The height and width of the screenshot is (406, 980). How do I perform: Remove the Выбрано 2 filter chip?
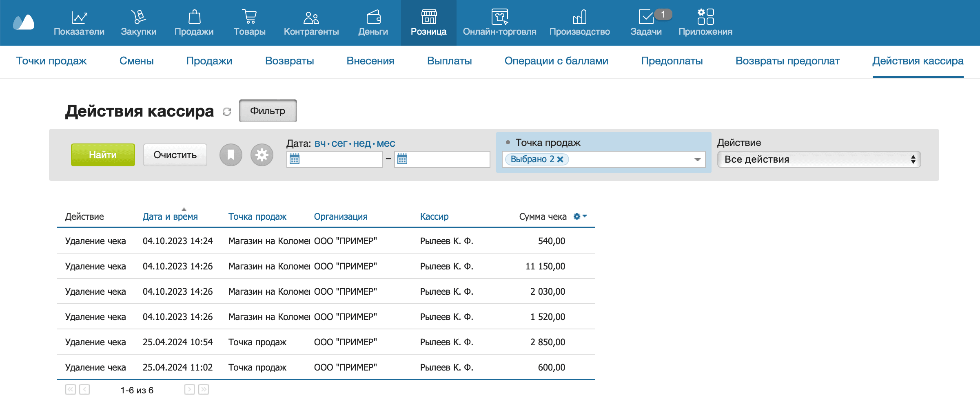click(x=561, y=159)
